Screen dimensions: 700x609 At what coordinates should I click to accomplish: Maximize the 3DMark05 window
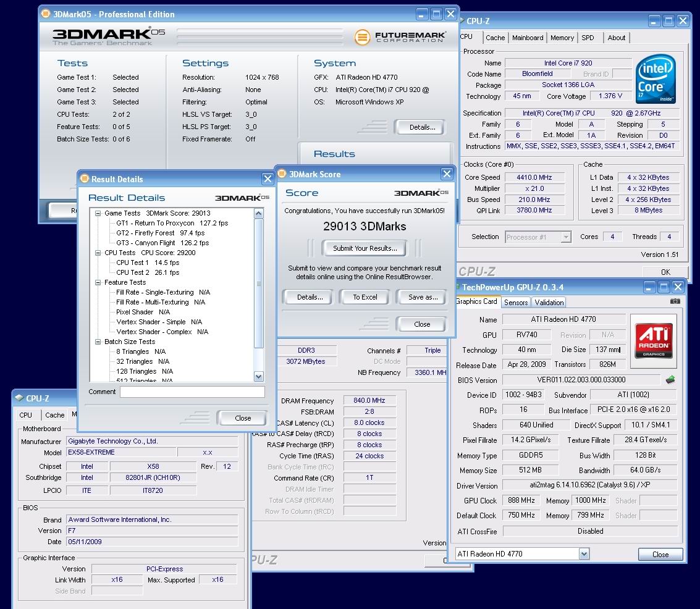436,14
